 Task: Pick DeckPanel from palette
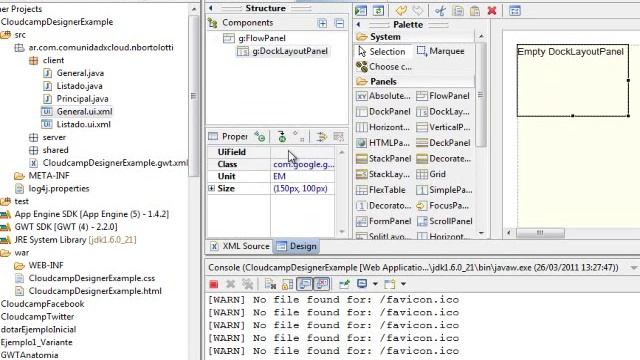443,143
